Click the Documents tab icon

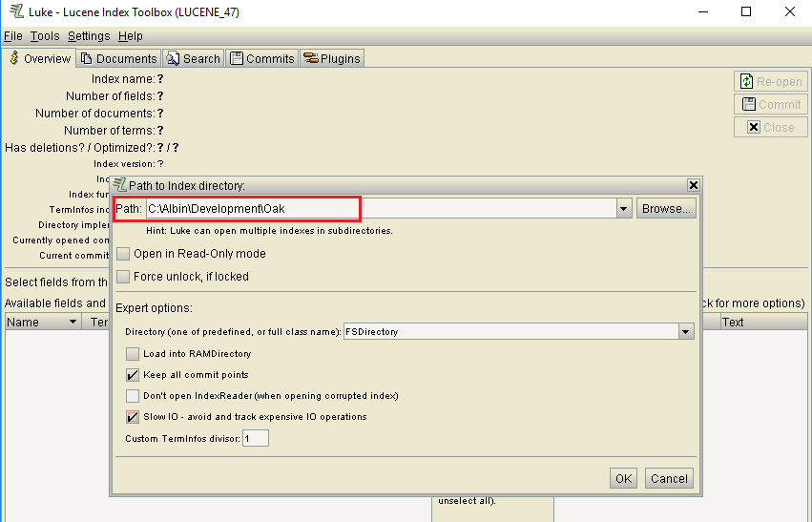coord(87,58)
